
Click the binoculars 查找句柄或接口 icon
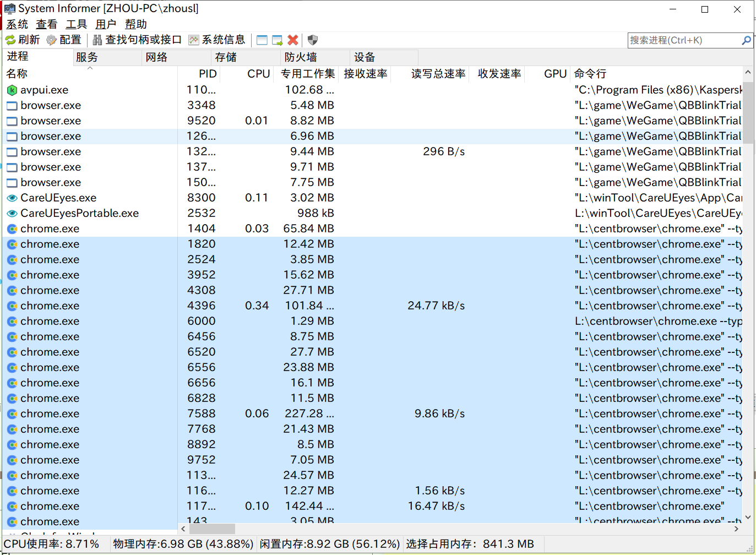[97, 40]
